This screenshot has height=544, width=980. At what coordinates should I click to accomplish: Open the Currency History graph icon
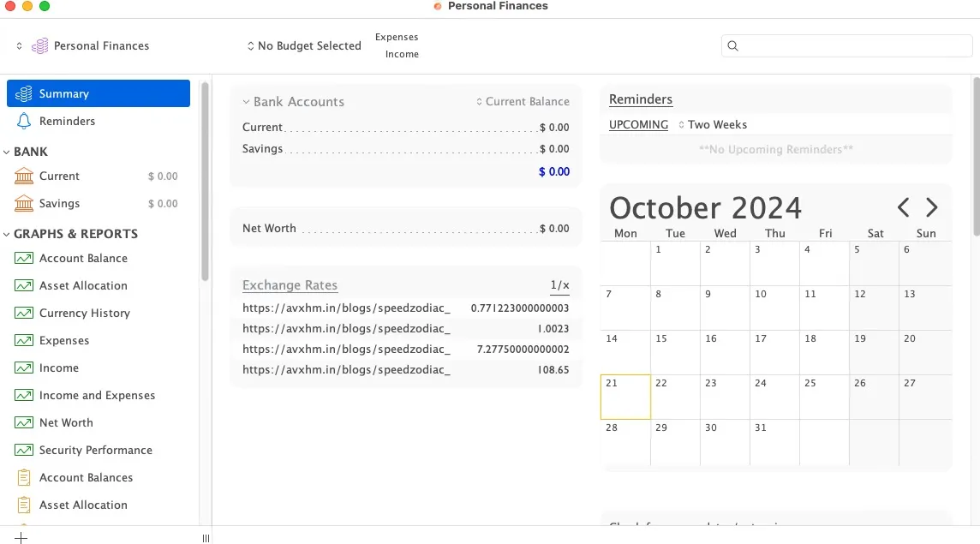24,313
